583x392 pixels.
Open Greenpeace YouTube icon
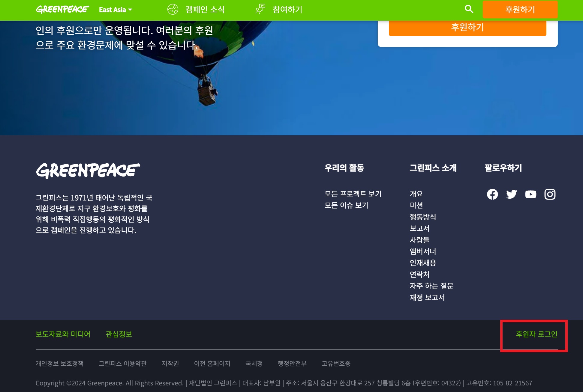[531, 194]
